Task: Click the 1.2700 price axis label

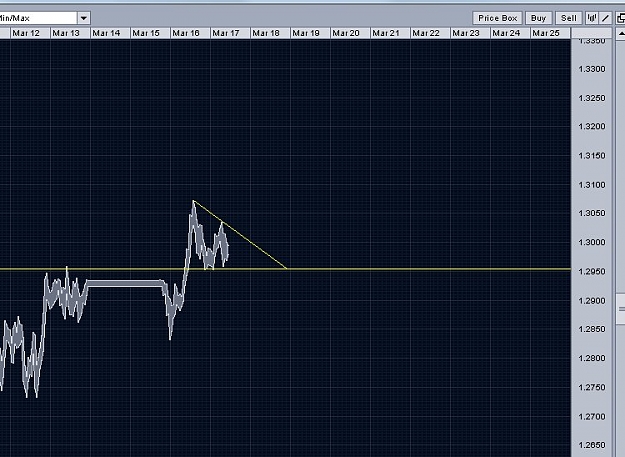Action: coord(592,417)
